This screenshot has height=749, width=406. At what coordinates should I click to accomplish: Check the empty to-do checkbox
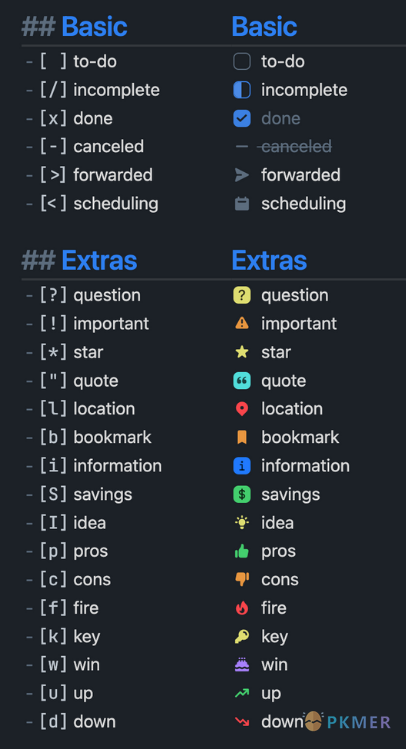pos(242,62)
